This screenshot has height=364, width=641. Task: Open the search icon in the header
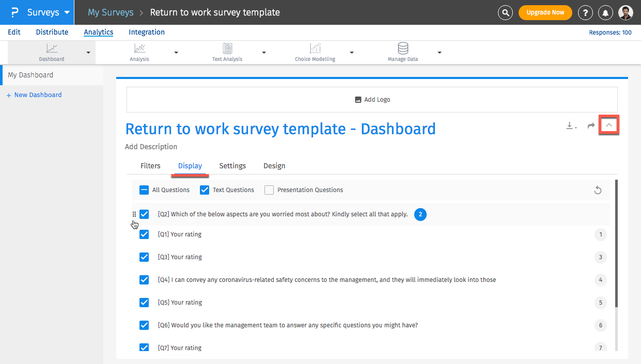point(505,12)
